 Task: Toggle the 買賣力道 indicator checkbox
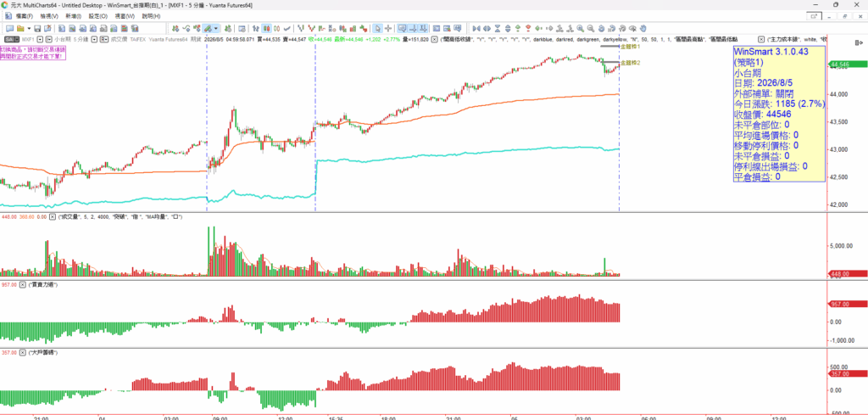(x=23, y=285)
